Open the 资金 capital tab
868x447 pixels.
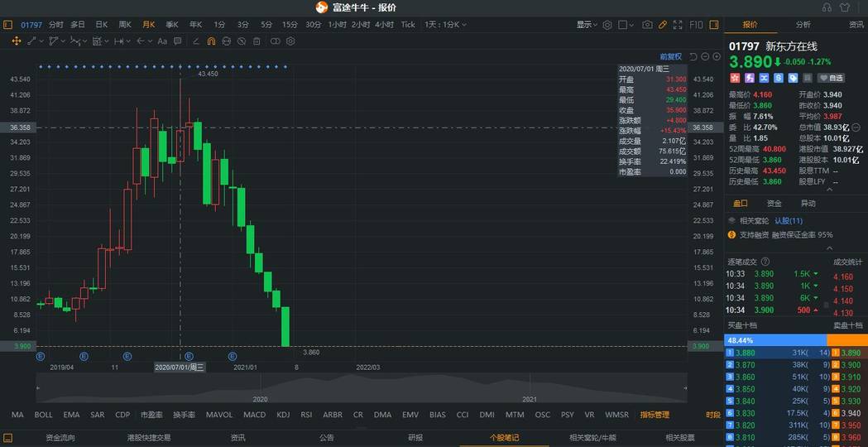(774, 204)
